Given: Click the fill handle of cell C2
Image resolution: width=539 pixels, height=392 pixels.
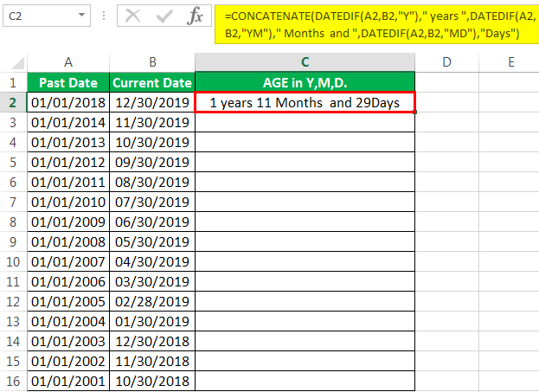Looking at the screenshot, I should [x=415, y=112].
